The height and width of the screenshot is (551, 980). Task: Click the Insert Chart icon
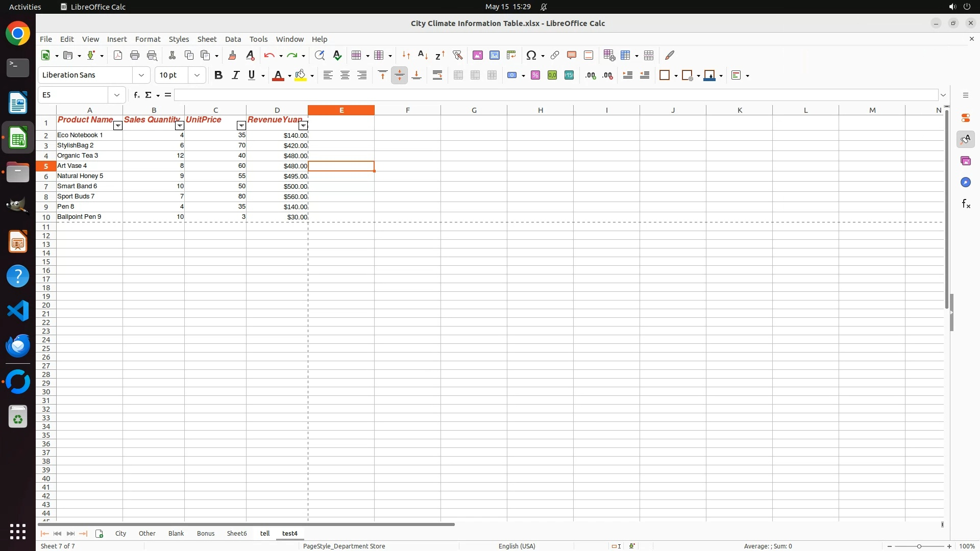pyautogui.click(x=494, y=55)
